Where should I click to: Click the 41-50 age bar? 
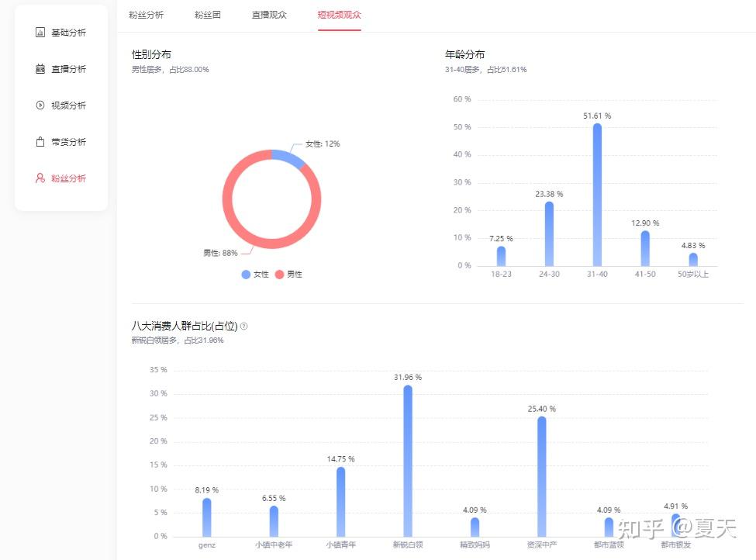(x=645, y=248)
